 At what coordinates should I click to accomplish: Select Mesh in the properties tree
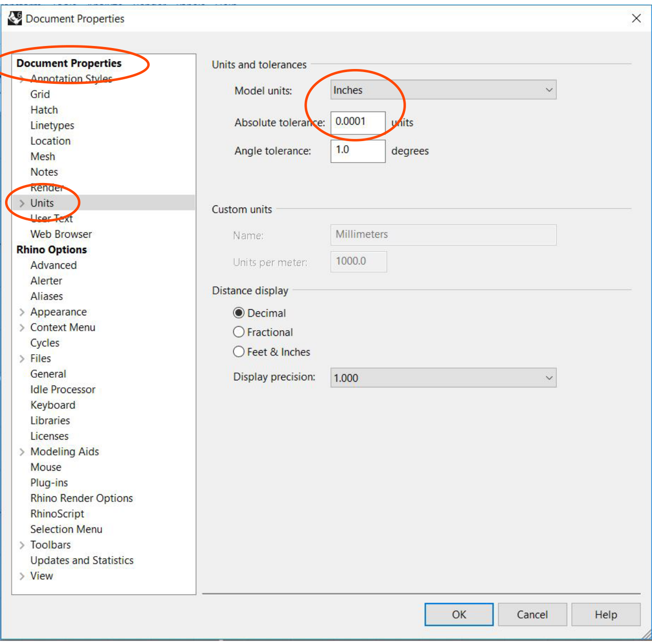pyautogui.click(x=42, y=156)
